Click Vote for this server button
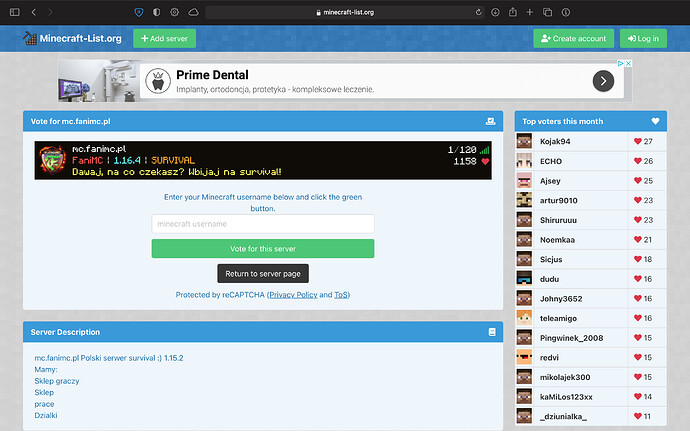The height and width of the screenshot is (431, 690). tap(263, 249)
